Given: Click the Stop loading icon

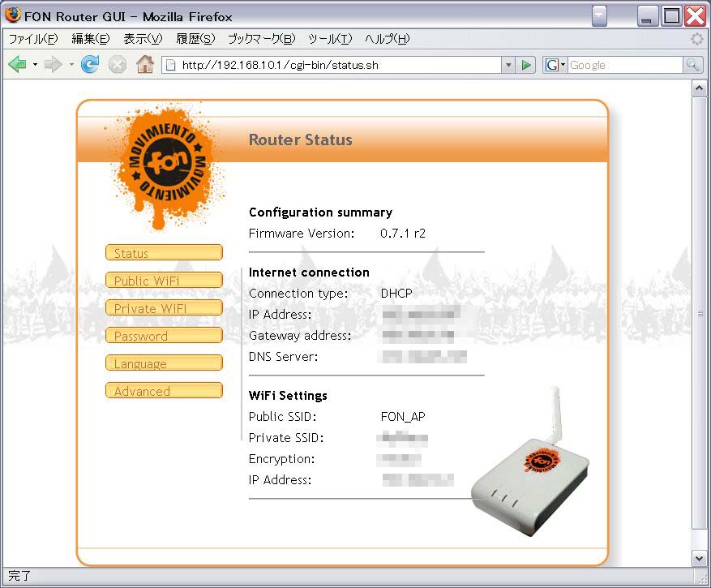Looking at the screenshot, I should (x=118, y=65).
